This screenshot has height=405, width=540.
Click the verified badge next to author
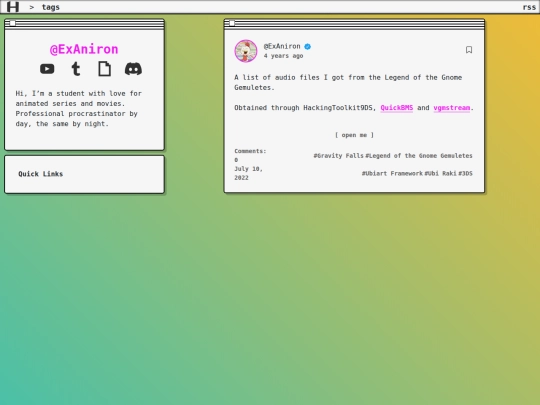point(308,46)
